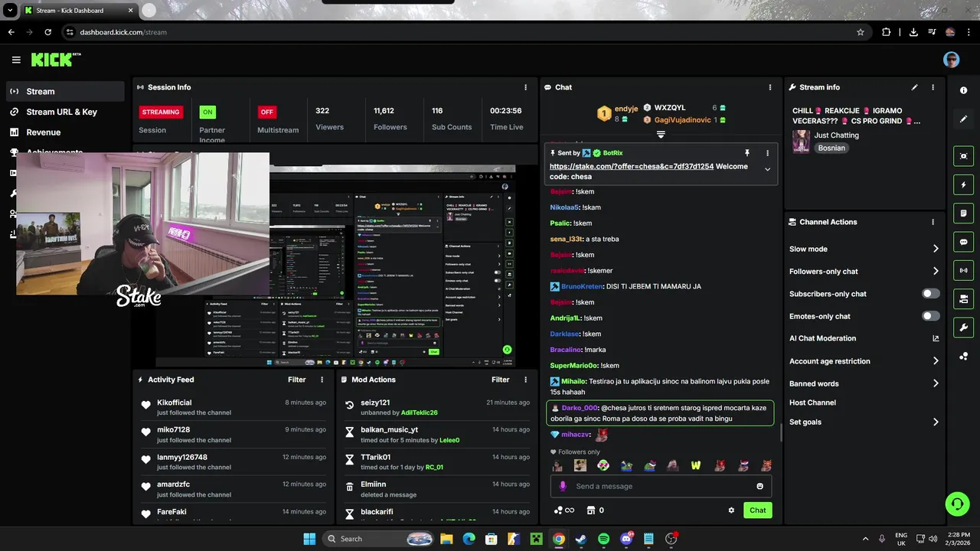
Task: Expand Banned words settings
Action: pos(936,383)
